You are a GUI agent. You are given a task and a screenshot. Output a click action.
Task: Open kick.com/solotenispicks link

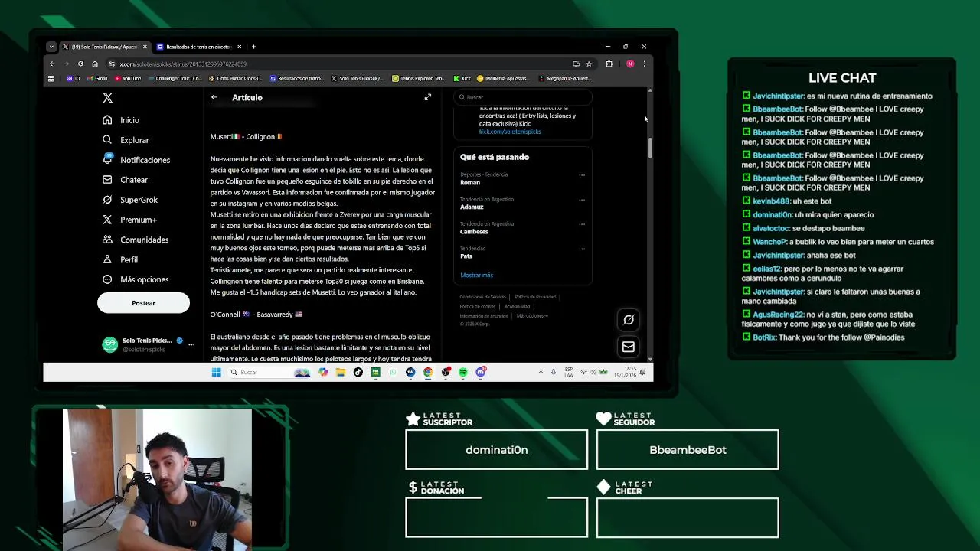click(x=510, y=132)
